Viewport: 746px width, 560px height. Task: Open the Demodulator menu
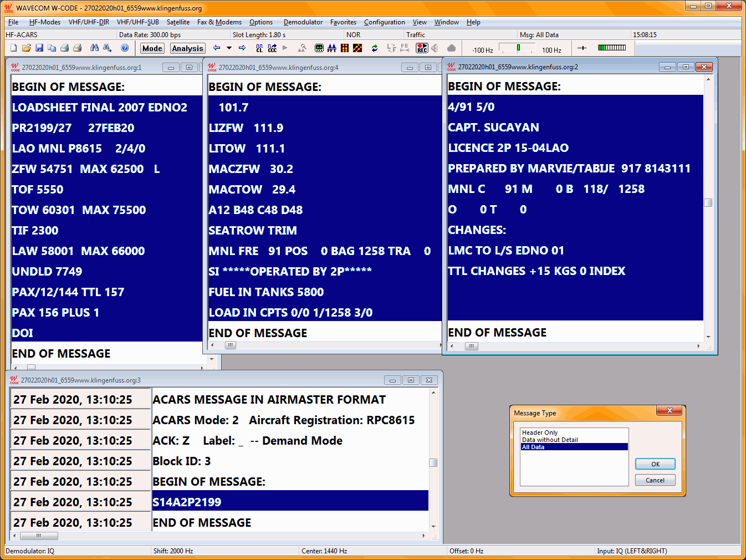point(303,22)
